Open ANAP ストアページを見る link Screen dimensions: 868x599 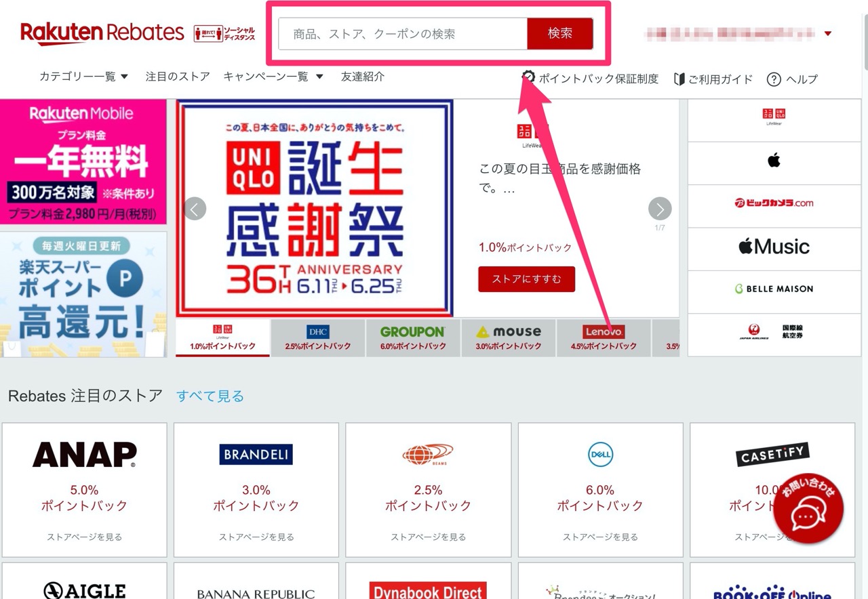coord(85,537)
